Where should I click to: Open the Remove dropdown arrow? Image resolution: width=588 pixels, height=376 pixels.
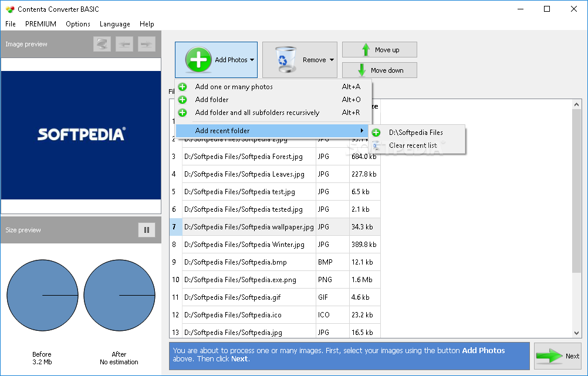[x=332, y=60]
